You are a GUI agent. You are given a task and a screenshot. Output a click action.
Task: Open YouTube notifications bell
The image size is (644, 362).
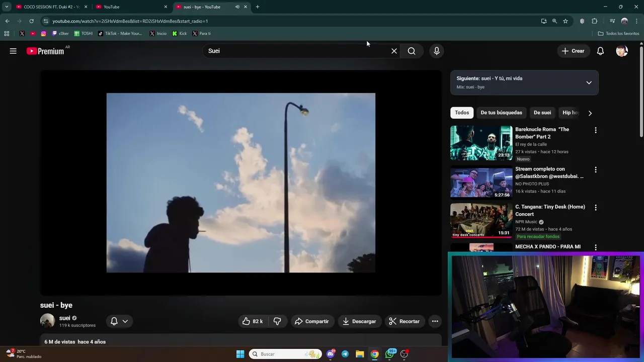tap(600, 51)
